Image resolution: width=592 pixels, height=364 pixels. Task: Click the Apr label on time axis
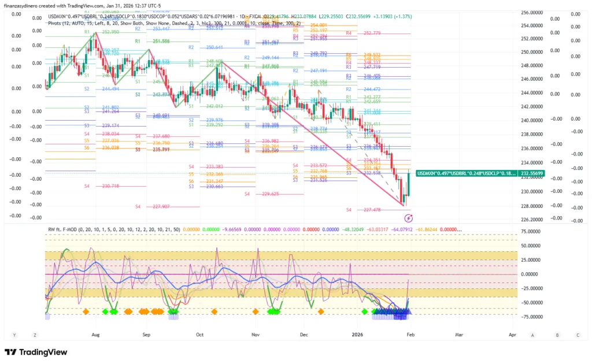(512, 335)
